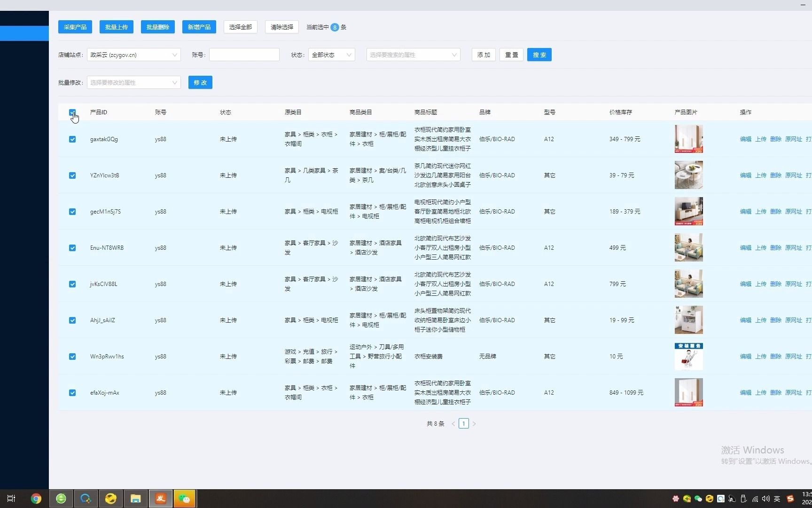This screenshot has height=508, width=812.
Task: Click the WeChat system tray icon
Action: pos(698,499)
